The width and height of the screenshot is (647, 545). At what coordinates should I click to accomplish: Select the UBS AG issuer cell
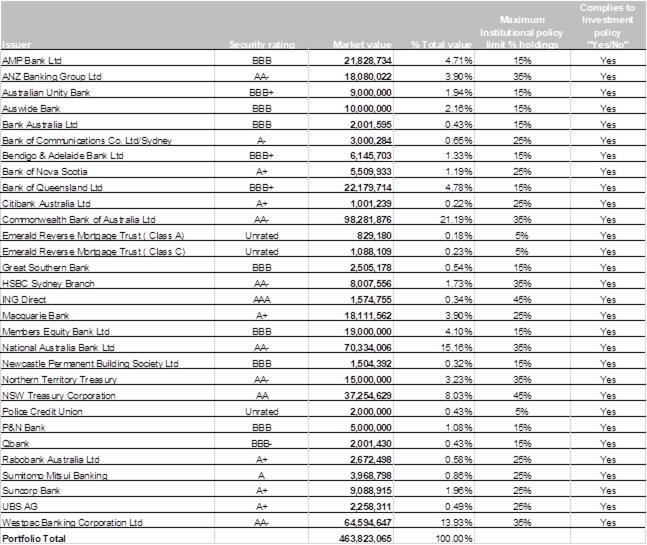pyautogui.click(x=20, y=507)
